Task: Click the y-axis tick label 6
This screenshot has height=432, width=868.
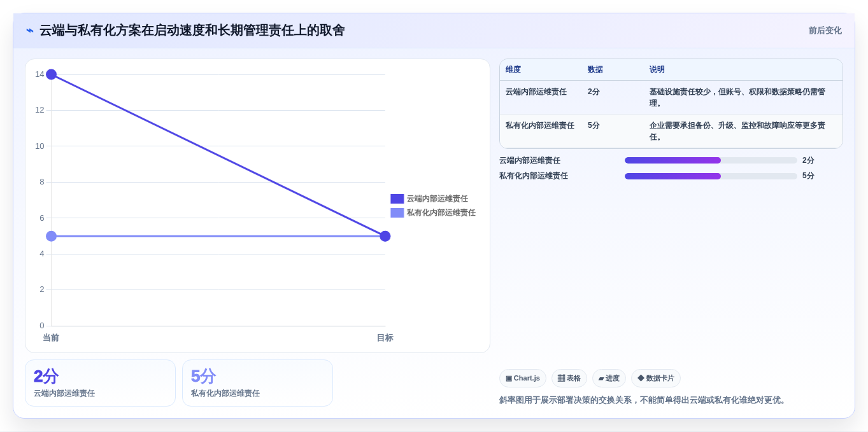Action: click(42, 218)
